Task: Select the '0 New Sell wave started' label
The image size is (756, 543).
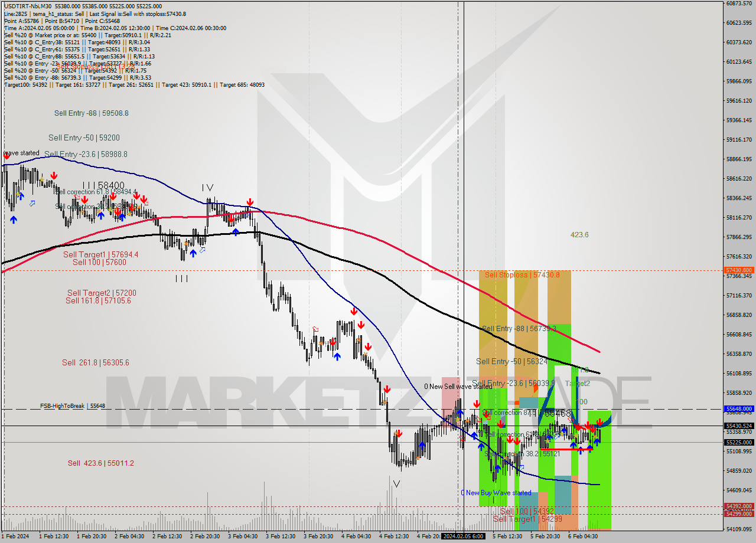Action: [x=458, y=387]
